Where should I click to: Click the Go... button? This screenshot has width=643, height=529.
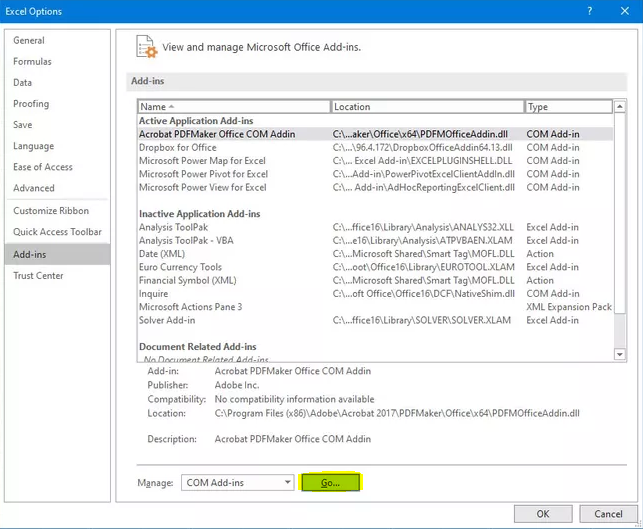(331, 483)
